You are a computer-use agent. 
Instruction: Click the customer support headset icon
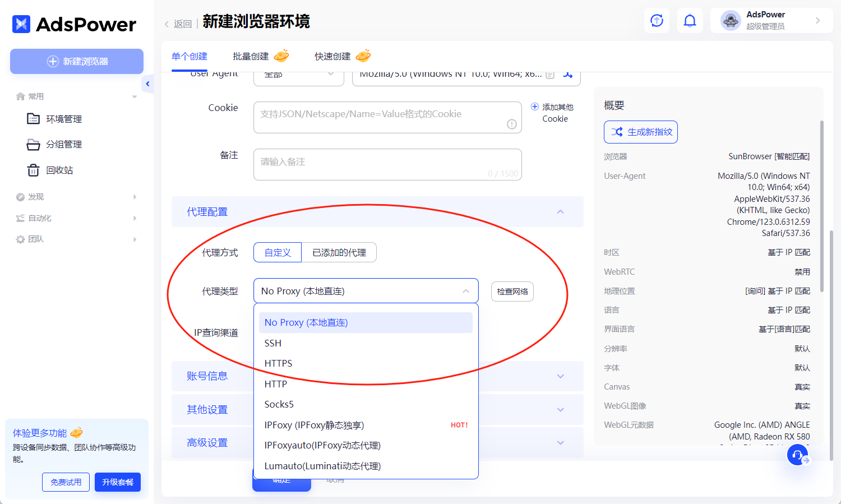tap(798, 455)
